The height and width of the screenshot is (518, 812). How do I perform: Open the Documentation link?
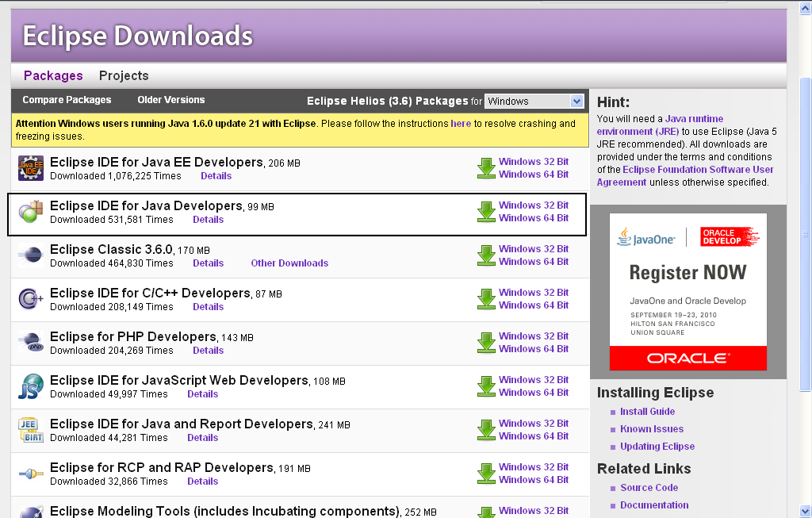pyautogui.click(x=654, y=505)
